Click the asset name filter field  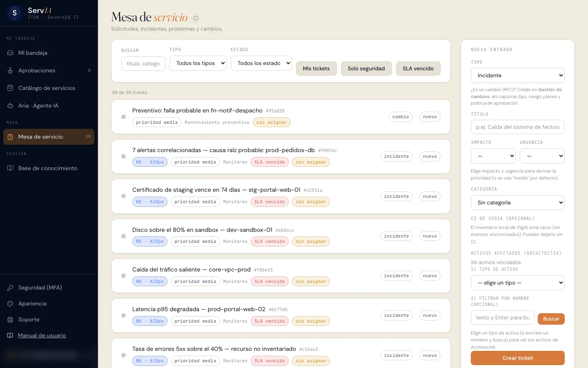(x=503, y=318)
